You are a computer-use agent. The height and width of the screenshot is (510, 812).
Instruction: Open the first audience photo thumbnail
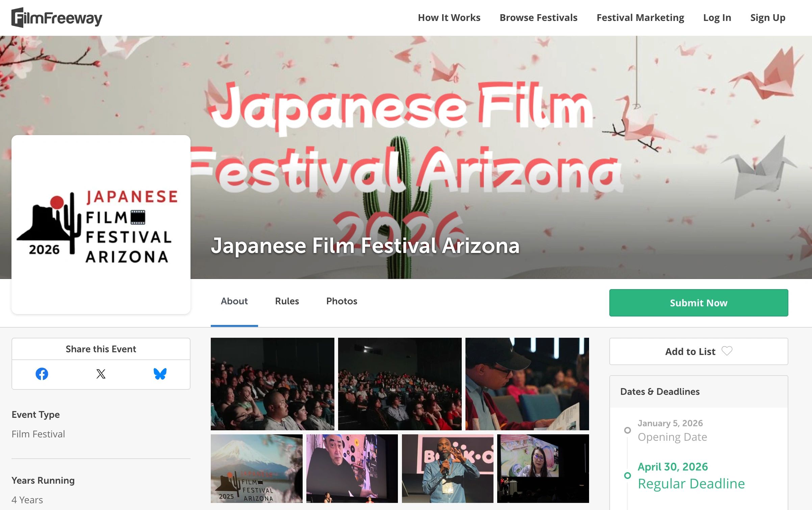click(x=272, y=384)
